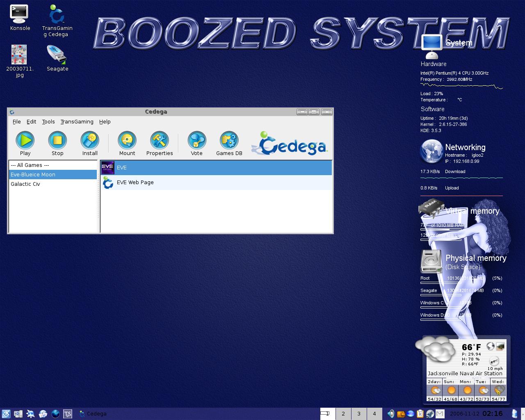Maximize the Cedega window

(x=314, y=112)
